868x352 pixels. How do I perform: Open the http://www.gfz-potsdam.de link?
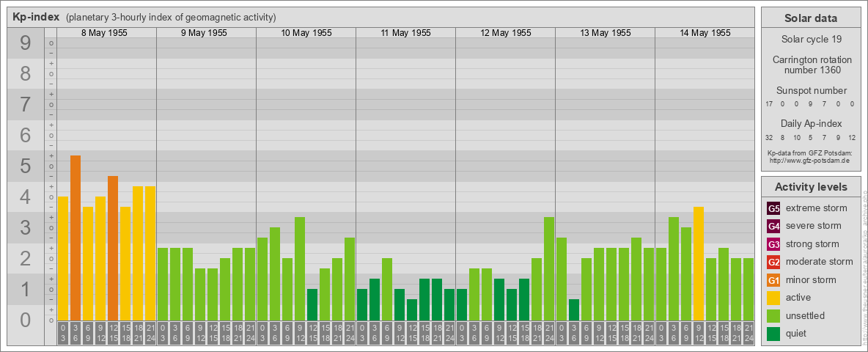811,161
